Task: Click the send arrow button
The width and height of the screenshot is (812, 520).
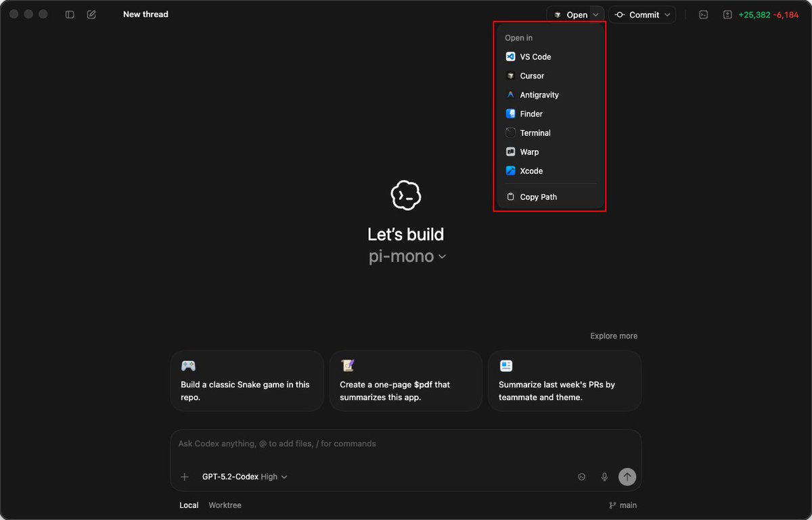Action: coord(627,477)
